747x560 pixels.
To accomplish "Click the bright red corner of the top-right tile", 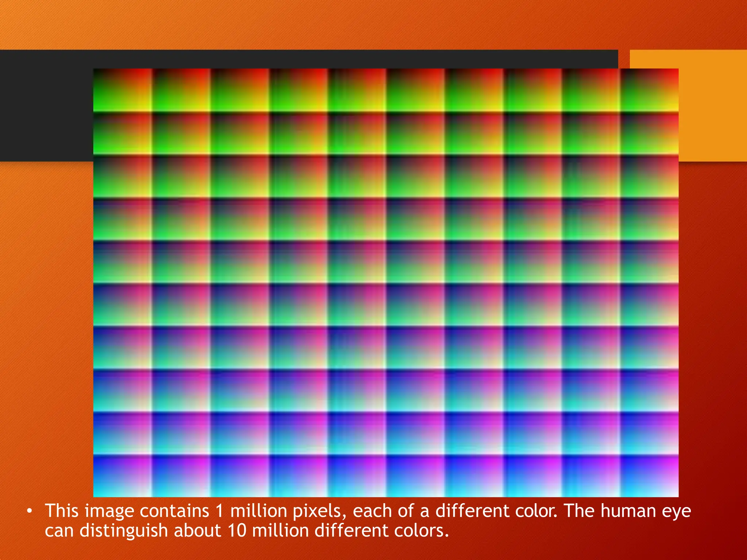I will pos(674,73).
